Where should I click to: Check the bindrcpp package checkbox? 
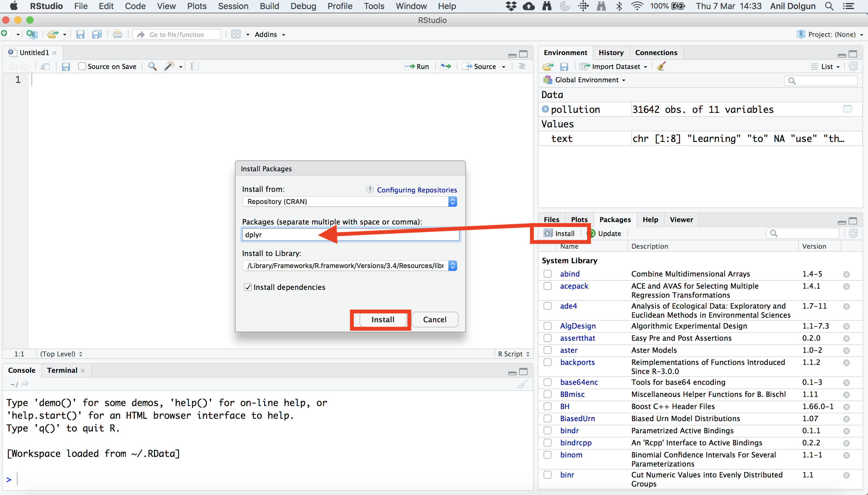[547, 443]
